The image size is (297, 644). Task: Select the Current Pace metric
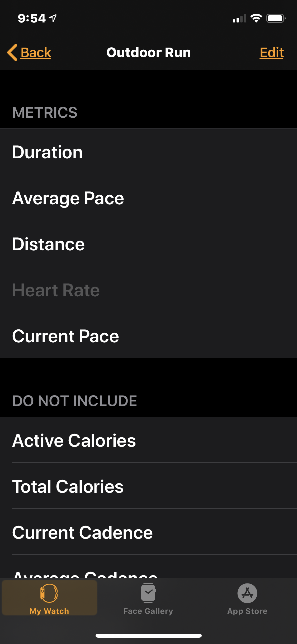coord(148,336)
